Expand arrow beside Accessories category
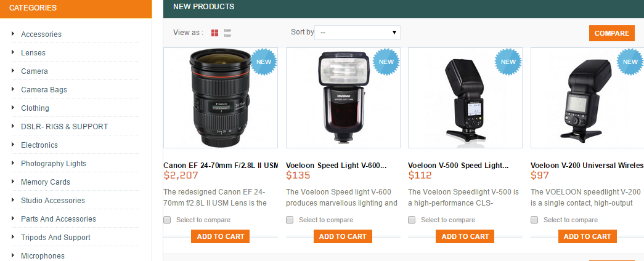Viewport: 644px width, 261px height. (x=13, y=34)
